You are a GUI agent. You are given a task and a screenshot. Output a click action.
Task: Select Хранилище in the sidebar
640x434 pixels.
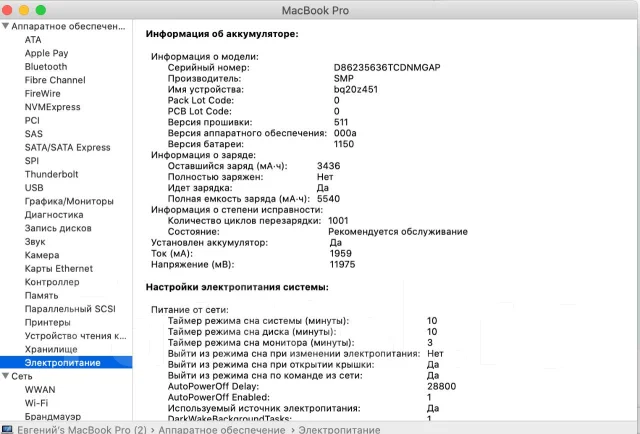coord(51,349)
